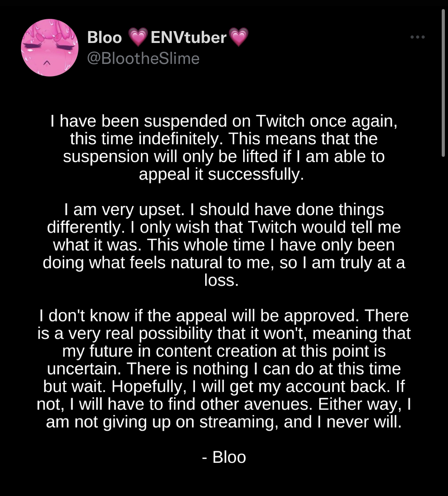Click the single word line 'loss.'

point(222,280)
